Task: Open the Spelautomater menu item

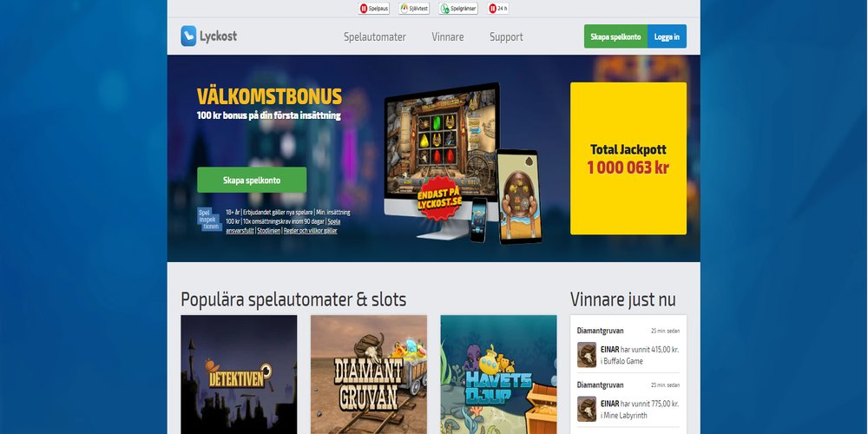Action: (375, 36)
